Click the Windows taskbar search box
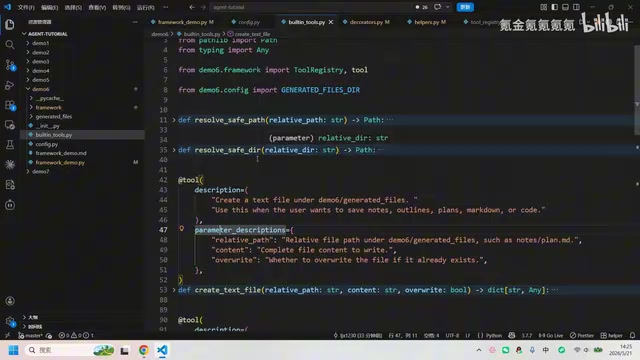Screen dimensions: 640x360 click(69, 350)
